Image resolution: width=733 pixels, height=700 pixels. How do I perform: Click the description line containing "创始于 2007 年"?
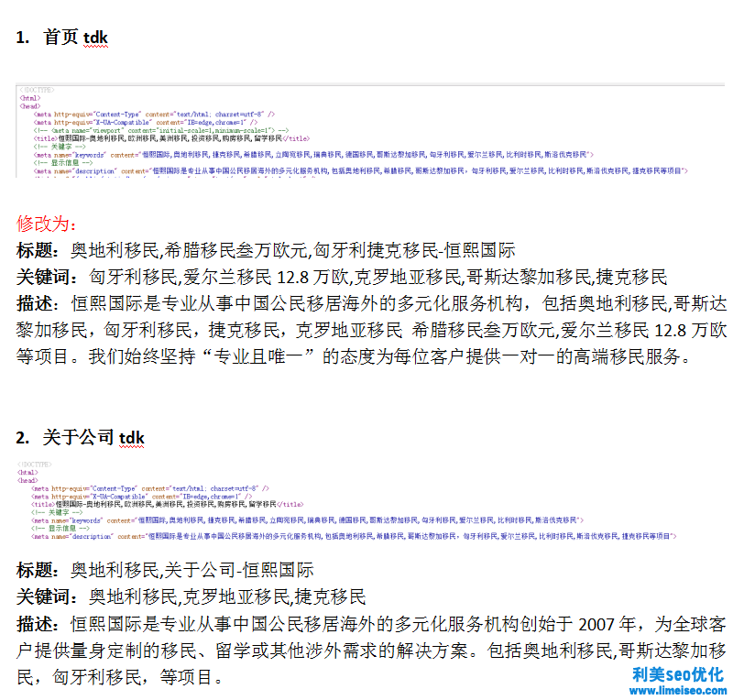pyautogui.click(x=371, y=624)
